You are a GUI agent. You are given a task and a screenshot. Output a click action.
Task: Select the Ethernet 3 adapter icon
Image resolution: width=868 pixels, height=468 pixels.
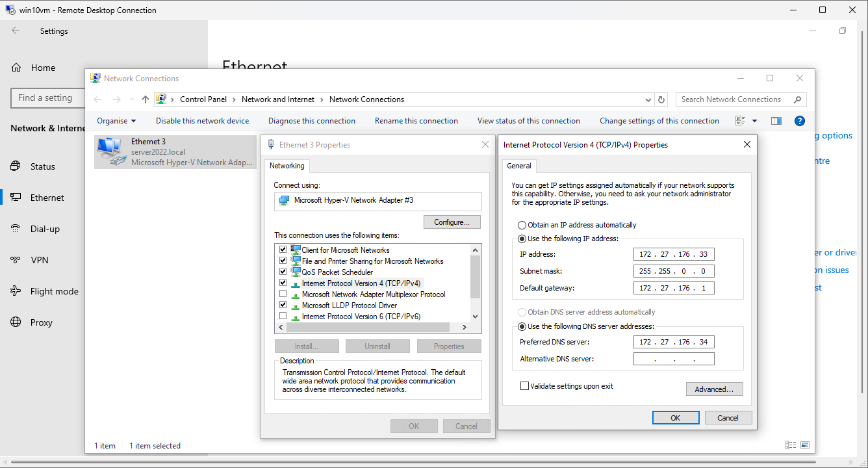pos(111,151)
